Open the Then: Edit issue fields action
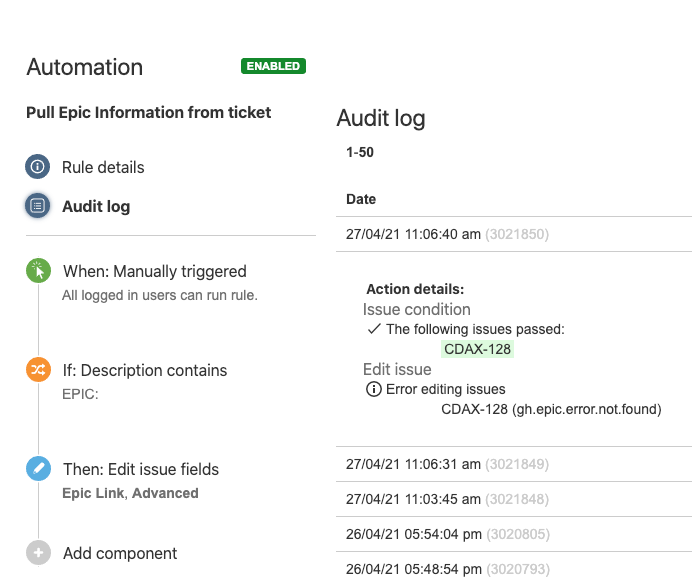The image size is (692, 577). click(x=141, y=469)
